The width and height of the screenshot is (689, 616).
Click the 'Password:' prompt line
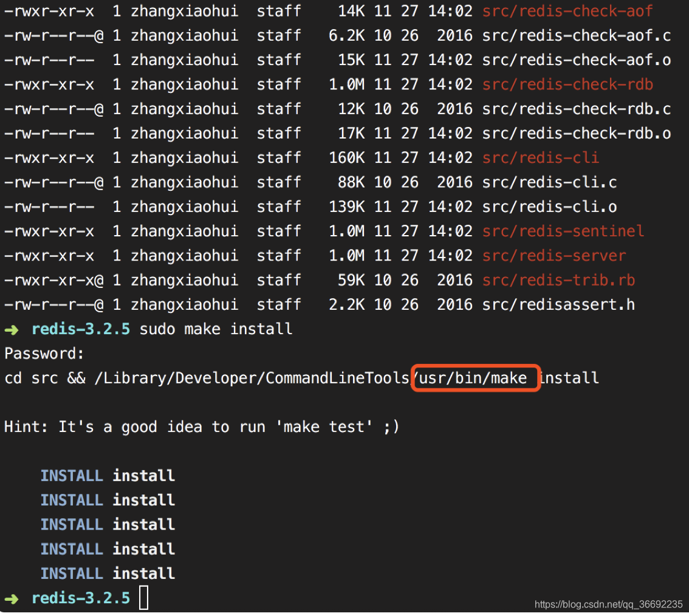click(44, 354)
